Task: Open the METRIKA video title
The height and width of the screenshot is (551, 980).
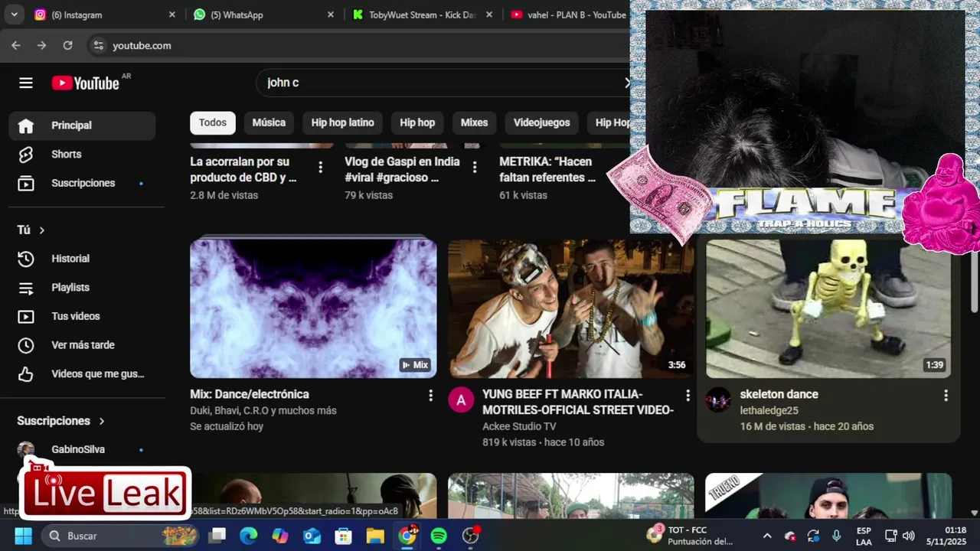Action: point(548,170)
